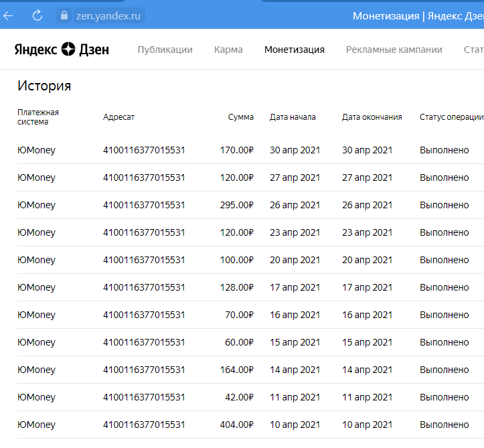
Task: Select the 128.00₽ amount cell
Action: (237, 288)
